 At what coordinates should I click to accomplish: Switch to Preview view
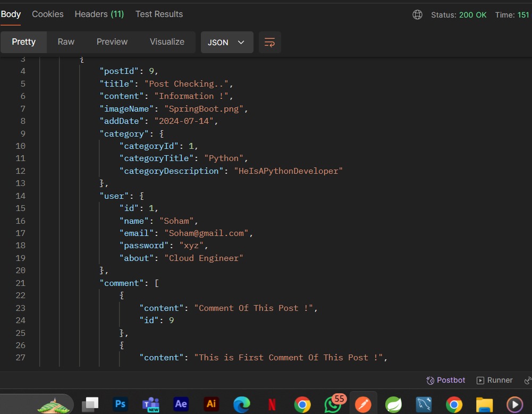point(112,42)
